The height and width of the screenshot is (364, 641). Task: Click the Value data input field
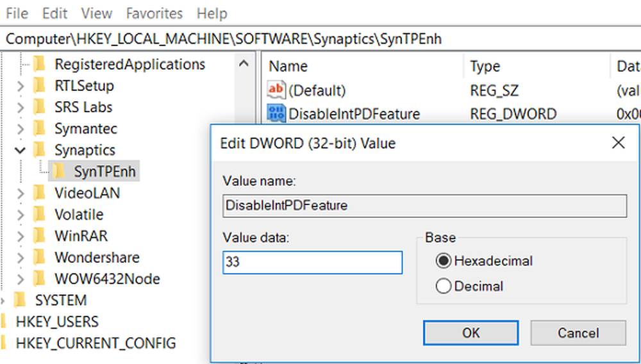312,262
